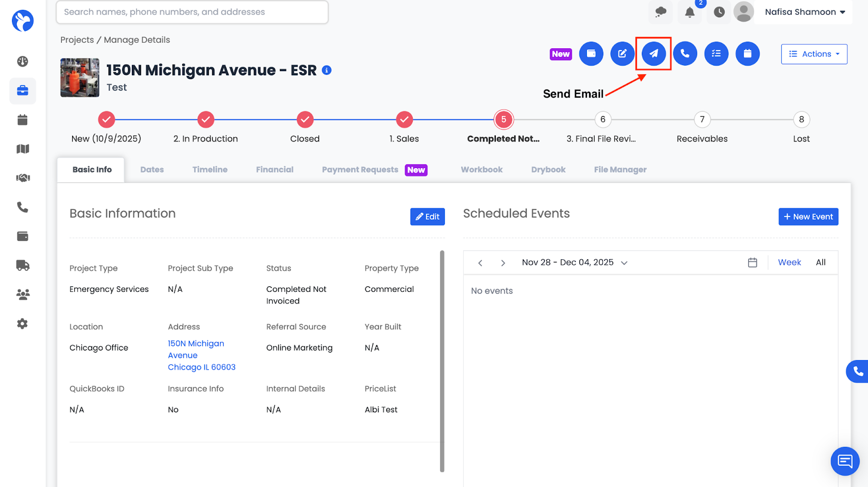Open the Nafisa Shamoon user menu
The image size is (868, 487).
[805, 12]
